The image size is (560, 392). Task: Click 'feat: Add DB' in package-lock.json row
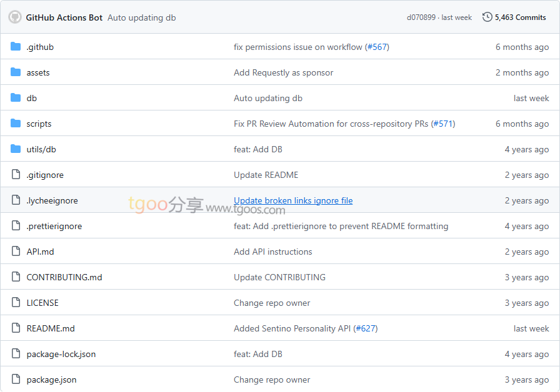[x=258, y=354]
